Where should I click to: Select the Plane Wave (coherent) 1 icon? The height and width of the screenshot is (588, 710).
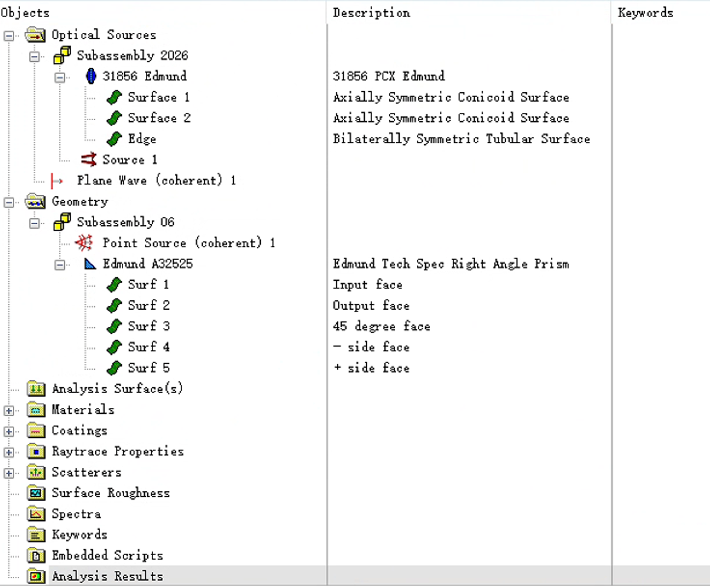(57, 180)
